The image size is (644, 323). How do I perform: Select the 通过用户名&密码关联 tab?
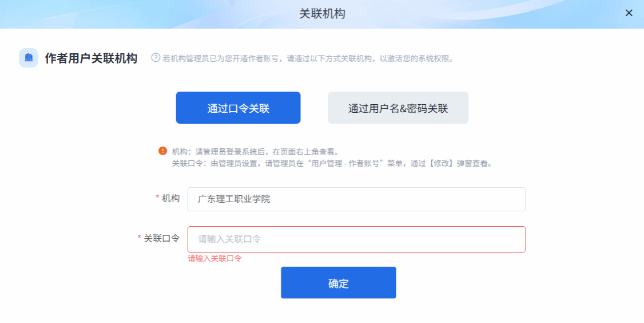398,108
